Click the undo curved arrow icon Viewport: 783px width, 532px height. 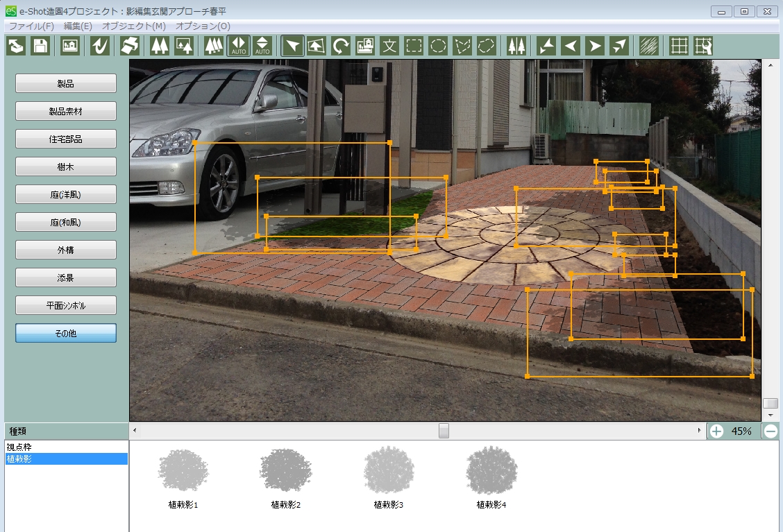(x=100, y=46)
